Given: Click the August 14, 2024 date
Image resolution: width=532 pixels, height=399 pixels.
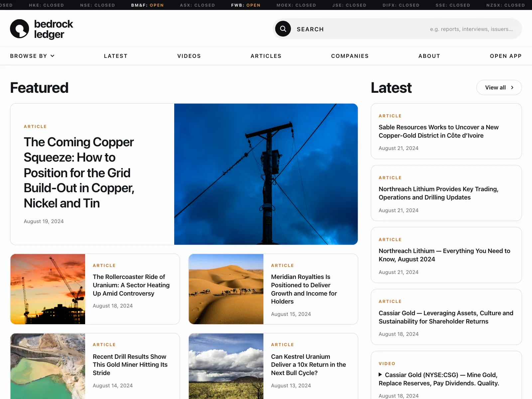Looking at the screenshot, I should pos(113,385).
